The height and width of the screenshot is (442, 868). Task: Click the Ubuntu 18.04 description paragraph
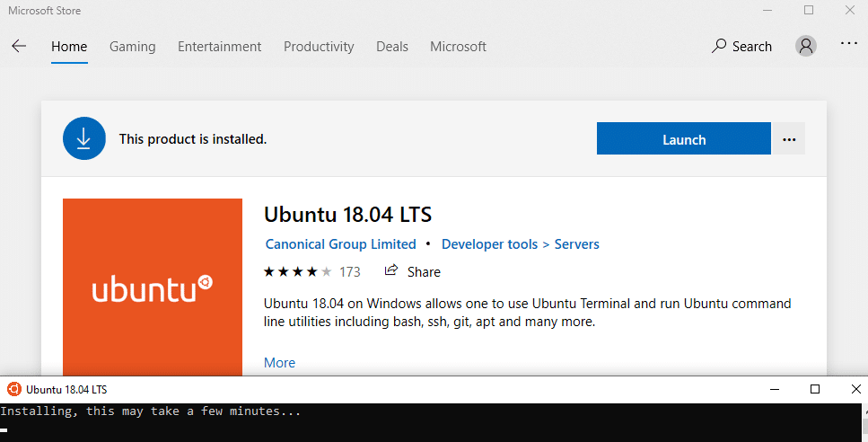click(x=527, y=313)
